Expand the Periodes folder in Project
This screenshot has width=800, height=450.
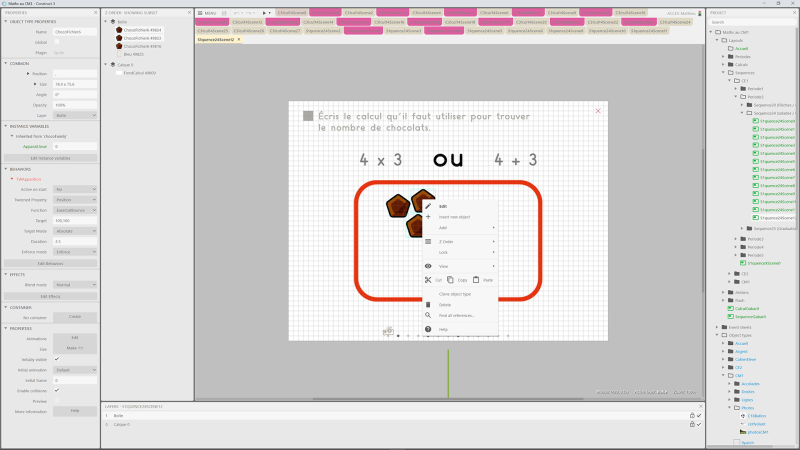click(723, 57)
